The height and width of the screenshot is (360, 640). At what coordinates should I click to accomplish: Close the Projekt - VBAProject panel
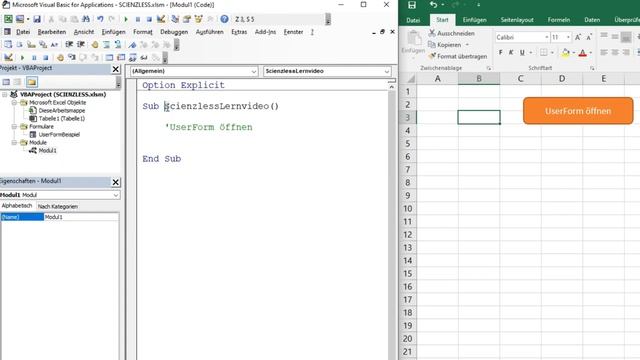(x=116, y=69)
